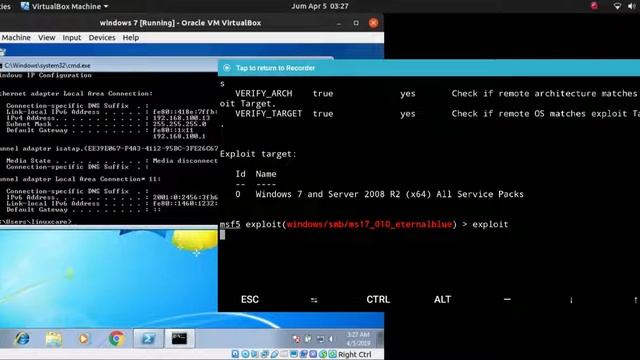Click VirtualBox display settings indicator
Image resolution: width=640 pixels, height=360 pixels.
[x=294, y=354]
